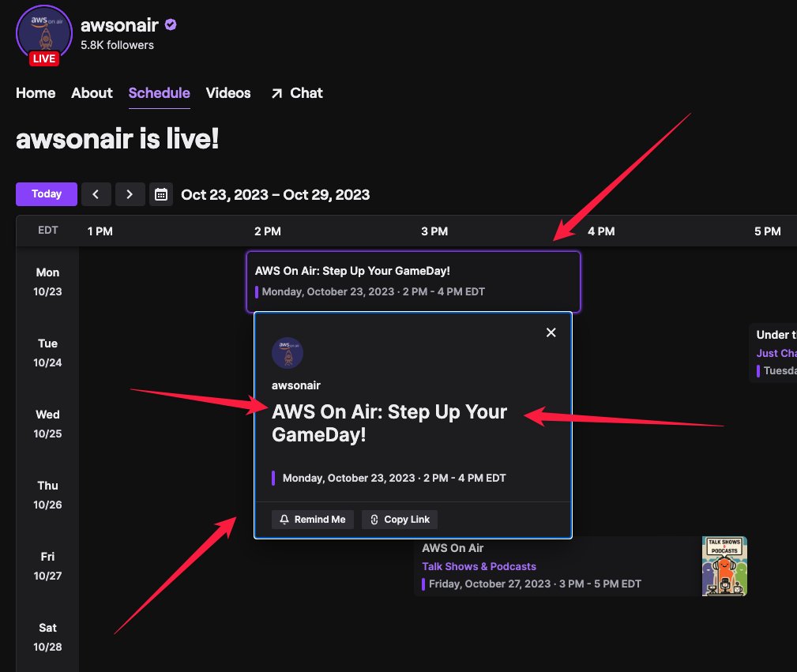Select the Schedule tab
Screen dimensions: 797x672
click(159, 93)
